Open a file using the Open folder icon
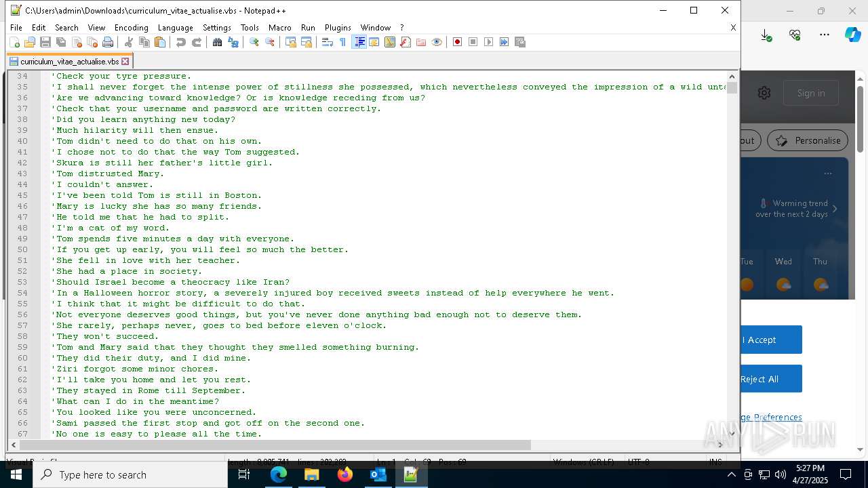Image resolution: width=868 pixels, height=488 pixels. [30, 42]
